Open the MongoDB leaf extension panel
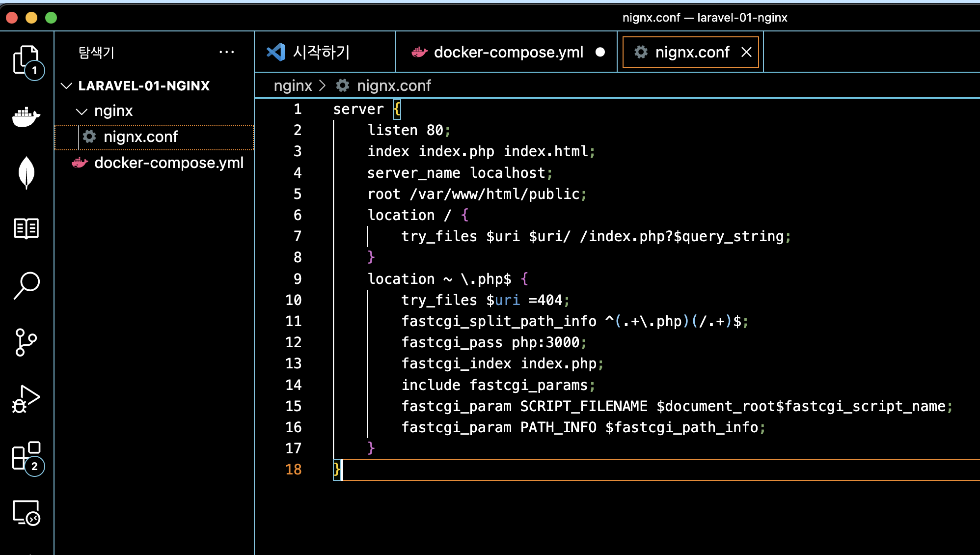Image resolution: width=980 pixels, height=555 pixels. click(x=27, y=172)
